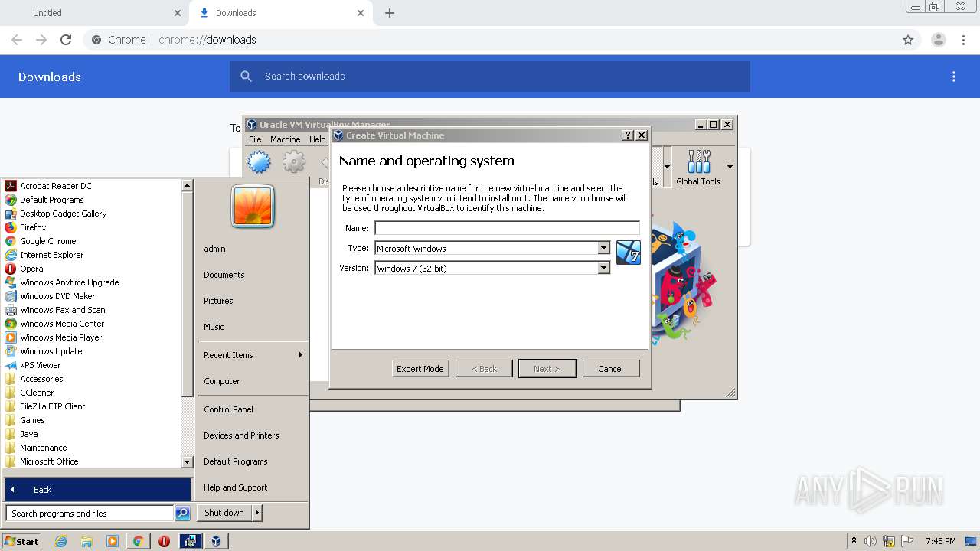Open Chrome downloads page three-dot menu
980x551 pixels.
954,77
